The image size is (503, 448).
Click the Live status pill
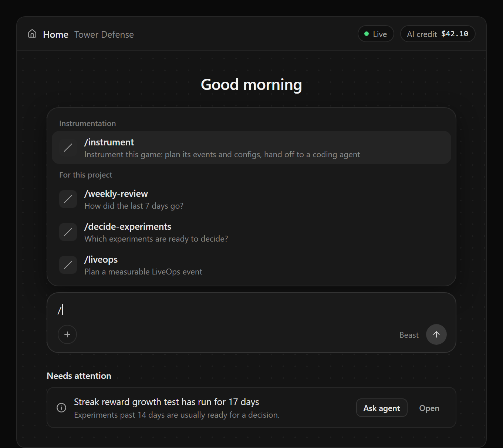[x=376, y=34]
